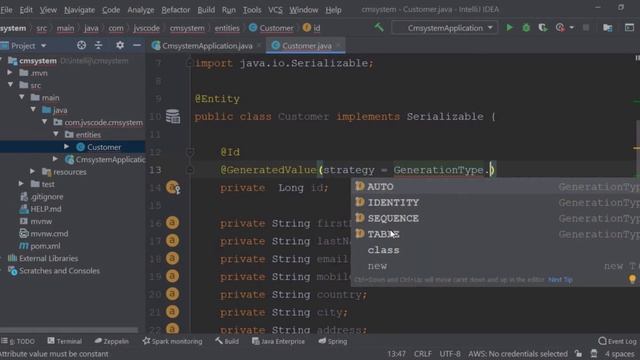Choose AUTO from completion list

[496, 187]
